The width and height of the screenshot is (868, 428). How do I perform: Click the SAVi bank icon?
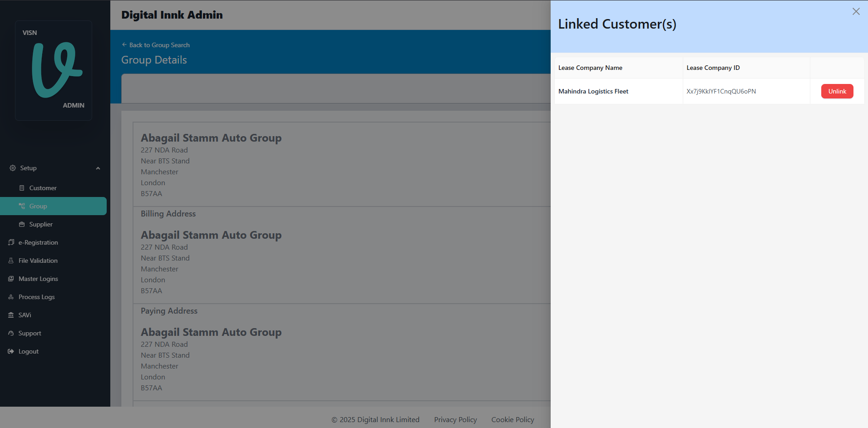11,315
